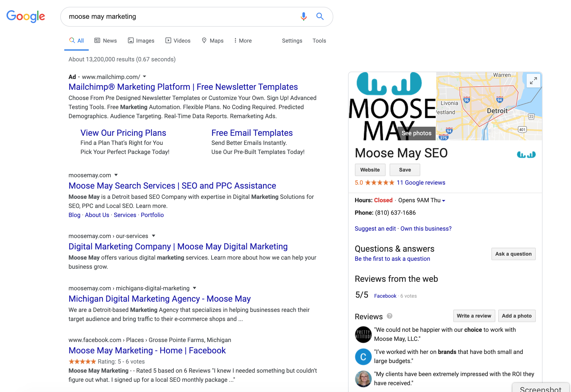Click the Pretty Attitude reviewer avatar
The height and width of the screenshot is (392, 571).
pyautogui.click(x=363, y=334)
